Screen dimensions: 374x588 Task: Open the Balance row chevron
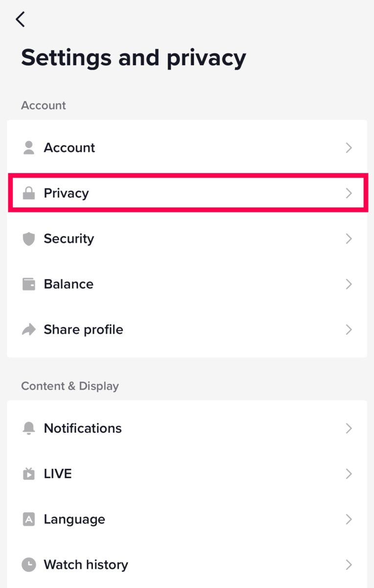click(x=349, y=284)
